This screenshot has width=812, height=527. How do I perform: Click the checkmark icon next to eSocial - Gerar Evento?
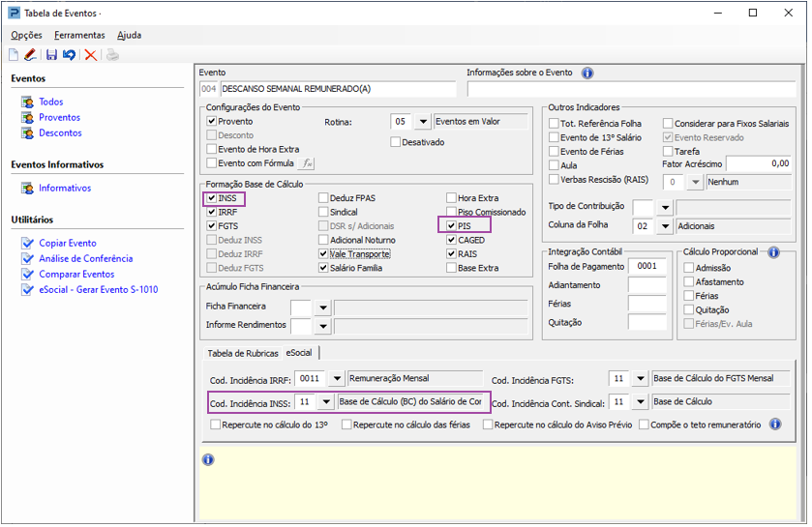(x=27, y=290)
